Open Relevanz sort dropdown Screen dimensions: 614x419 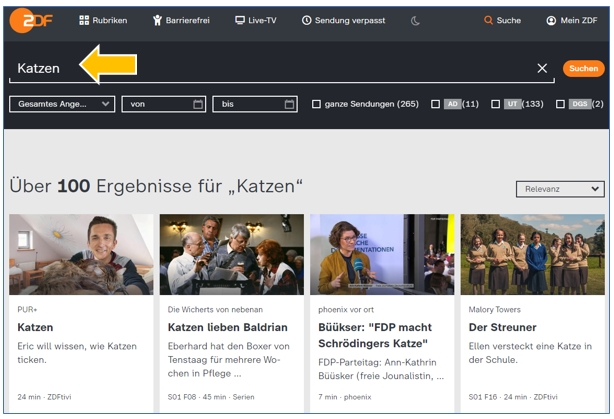click(x=559, y=188)
